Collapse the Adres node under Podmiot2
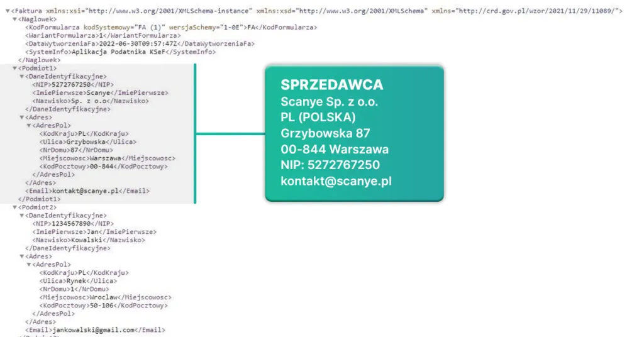This screenshot has height=337, width=644. point(22,257)
